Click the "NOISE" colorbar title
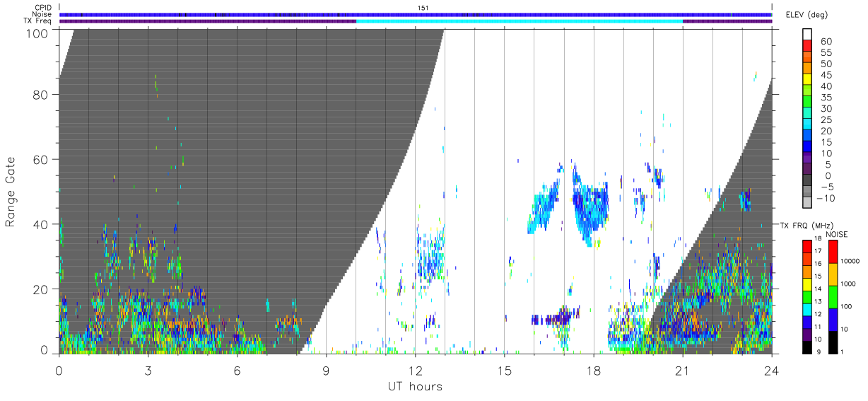This screenshot has height=401, width=868. click(838, 233)
